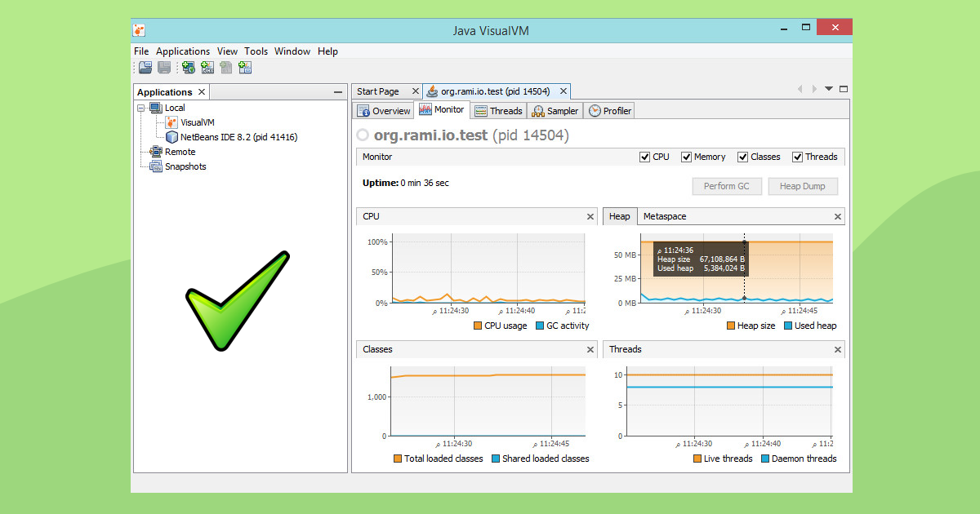980x514 pixels.
Task: Select the Remote node in the tree
Action: pos(173,152)
